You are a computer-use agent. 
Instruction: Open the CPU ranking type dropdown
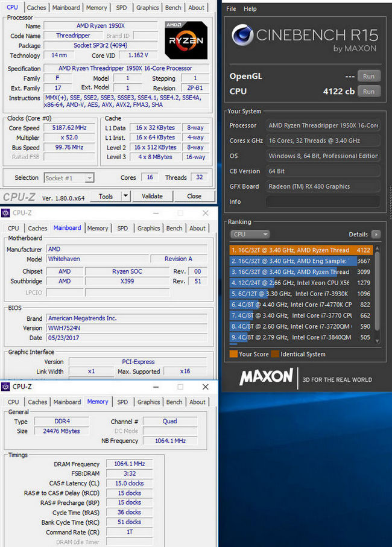(x=250, y=234)
